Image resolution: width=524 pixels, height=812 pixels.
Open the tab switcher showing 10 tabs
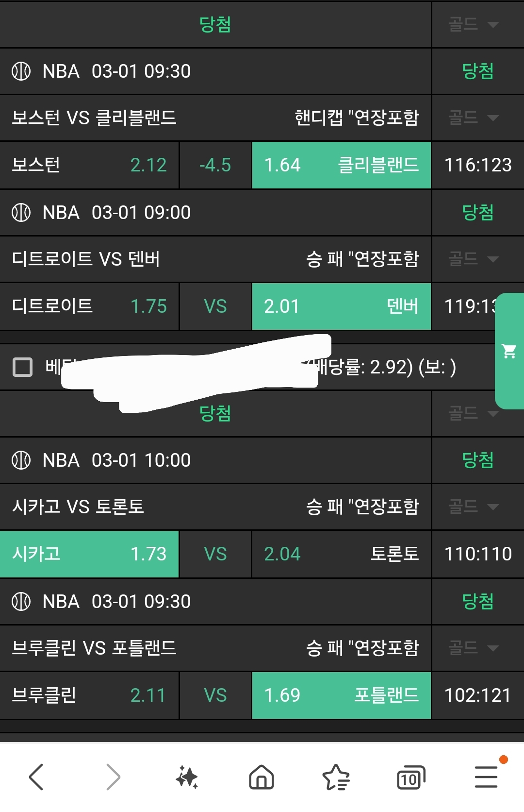click(410, 778)
